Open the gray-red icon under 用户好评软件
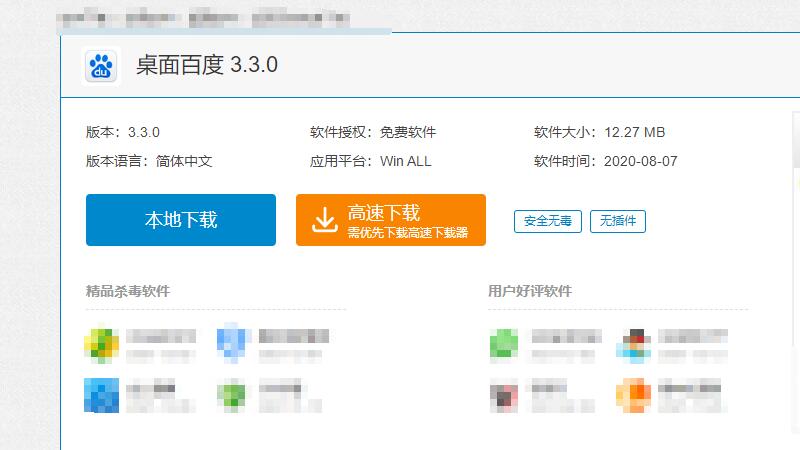Screen dimensions: 800x450 (x=505, y=396)
